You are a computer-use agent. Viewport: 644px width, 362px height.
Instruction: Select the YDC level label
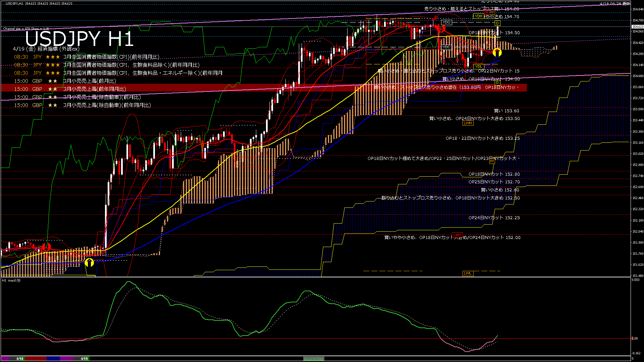click(446, 47)
